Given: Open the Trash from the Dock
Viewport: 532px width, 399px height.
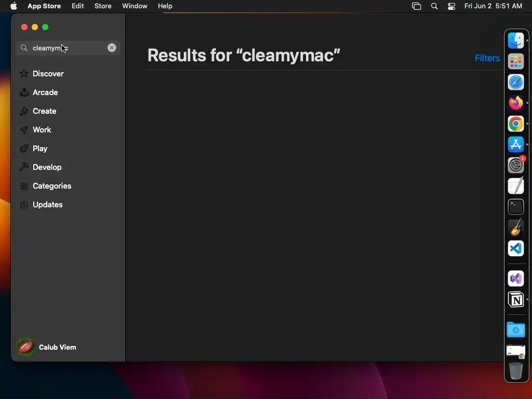Looking at the screenshot, I should [516, 371].
